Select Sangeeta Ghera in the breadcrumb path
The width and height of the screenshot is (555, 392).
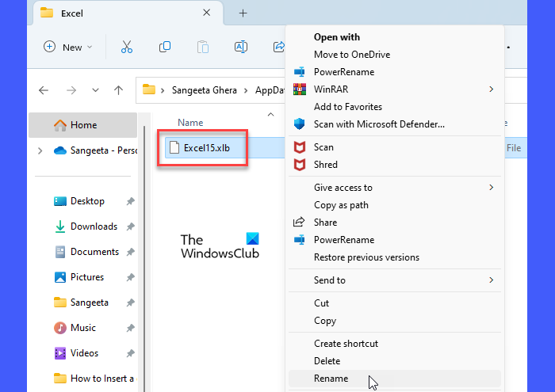(205, 90)
